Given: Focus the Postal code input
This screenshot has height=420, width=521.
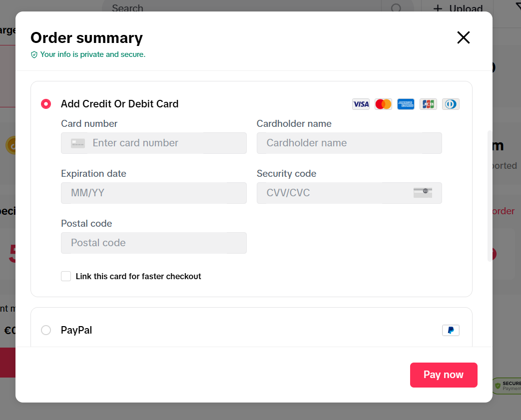Looking at the screenshot, I should tap(153, 243).
